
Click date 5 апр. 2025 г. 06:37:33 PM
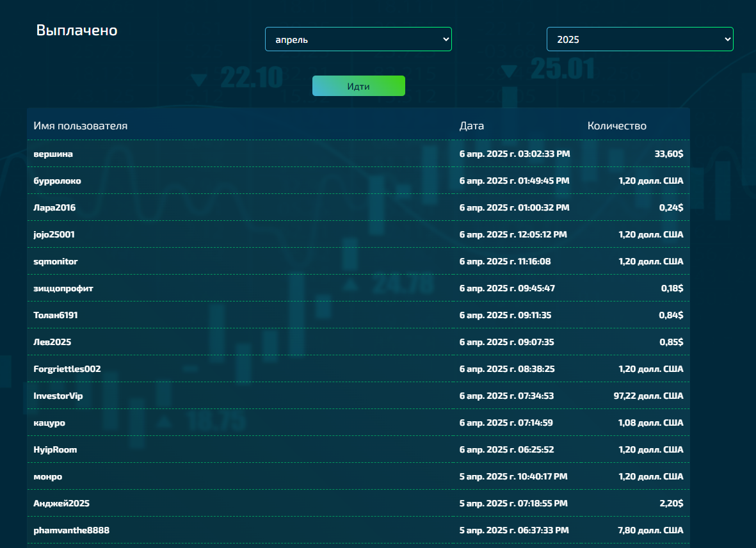[514, 531]
